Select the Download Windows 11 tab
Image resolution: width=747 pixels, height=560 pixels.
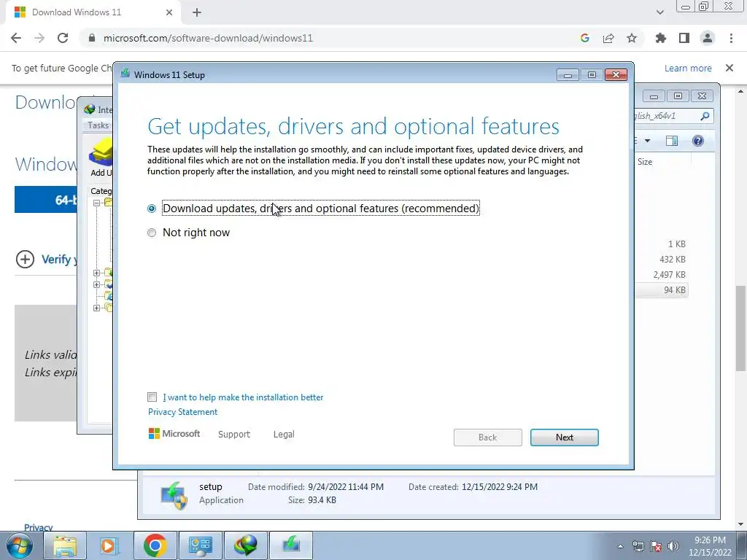[94, 12]
